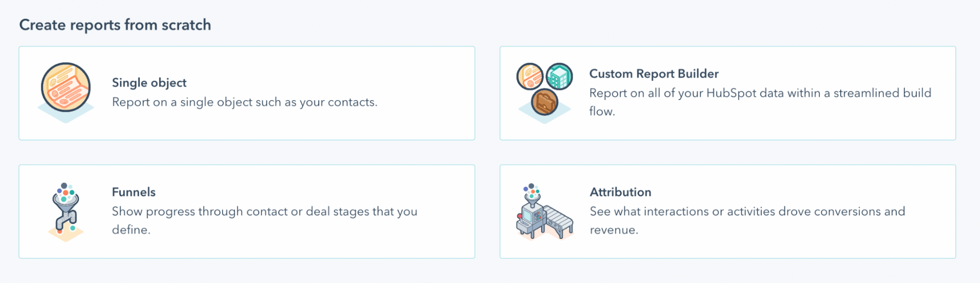The height and width of the screenshot is (283, 980).
Task: Click 'See what interactions or activities' description
Action: click(x=747, y=220)
